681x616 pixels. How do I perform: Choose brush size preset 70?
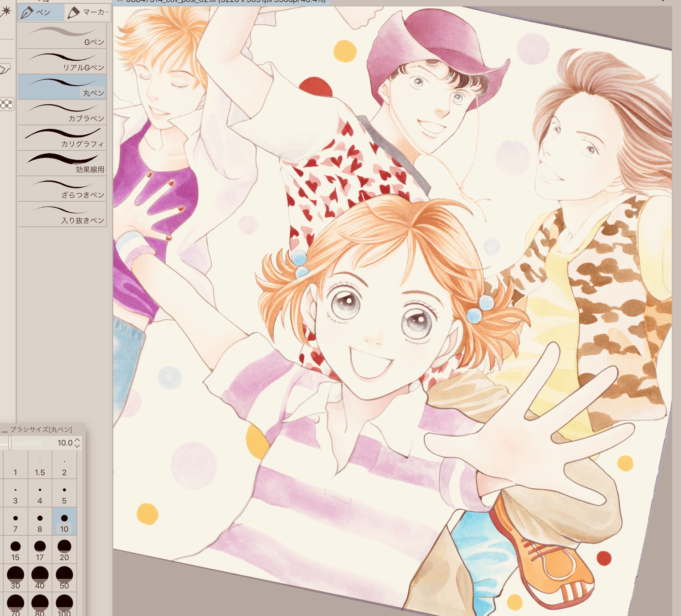(x=15, y=604)
